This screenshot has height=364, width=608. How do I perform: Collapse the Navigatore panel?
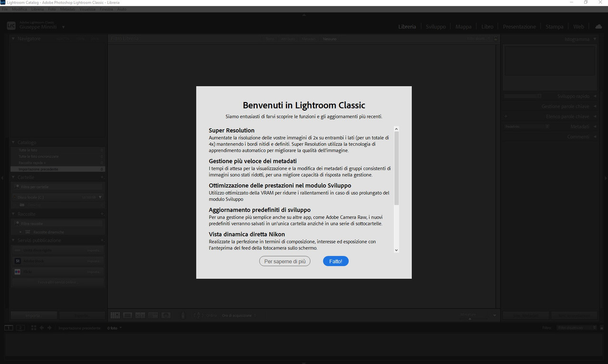13,39
